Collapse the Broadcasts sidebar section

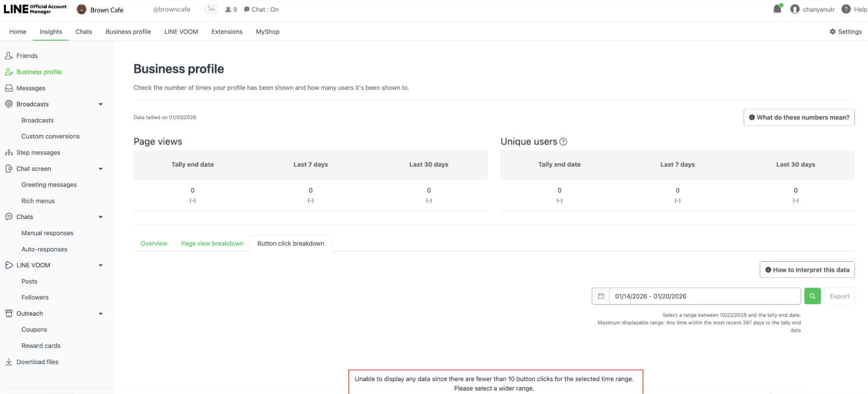[x=101, y=104]
